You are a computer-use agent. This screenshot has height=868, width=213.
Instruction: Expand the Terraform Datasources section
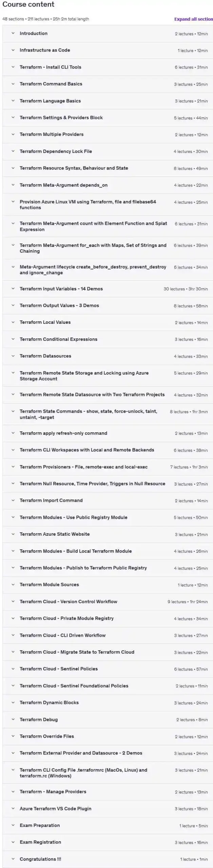(46, 356)
